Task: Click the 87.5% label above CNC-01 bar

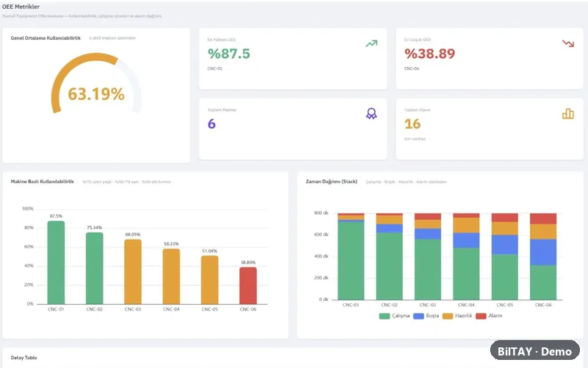Action: (x=56, y=216)
